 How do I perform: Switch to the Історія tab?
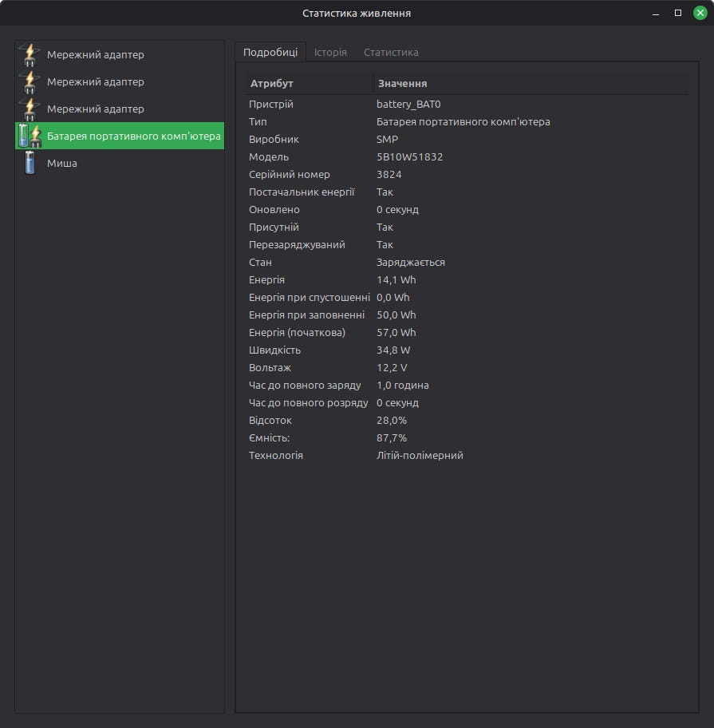point(330,52)
